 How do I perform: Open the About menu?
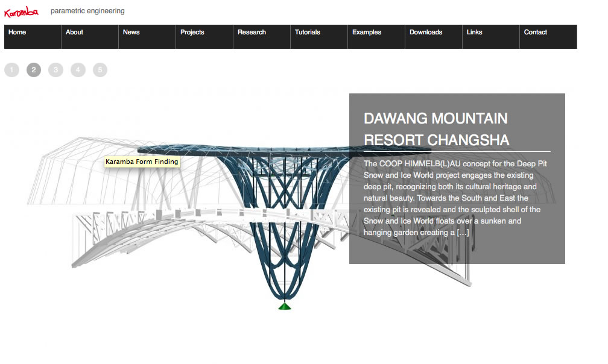point(74,33)
